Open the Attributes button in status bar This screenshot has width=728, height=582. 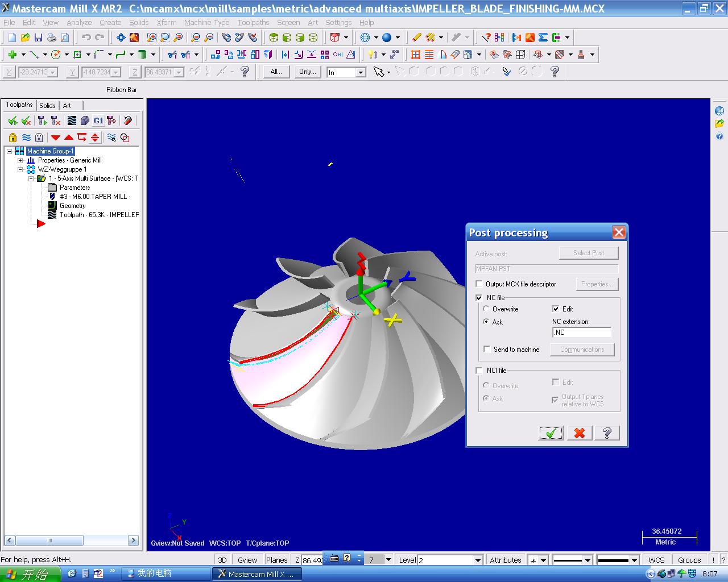(x=506, y=560)
